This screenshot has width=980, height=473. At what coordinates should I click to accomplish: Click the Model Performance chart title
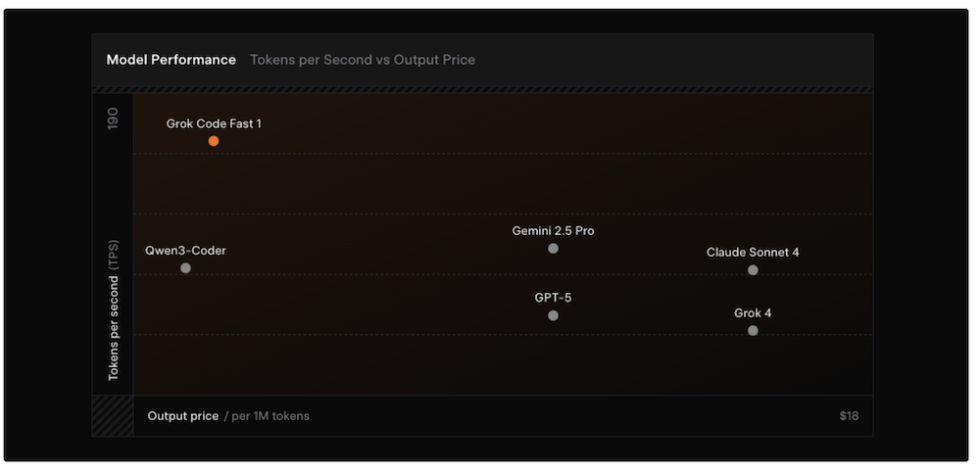tap(171, 60)
